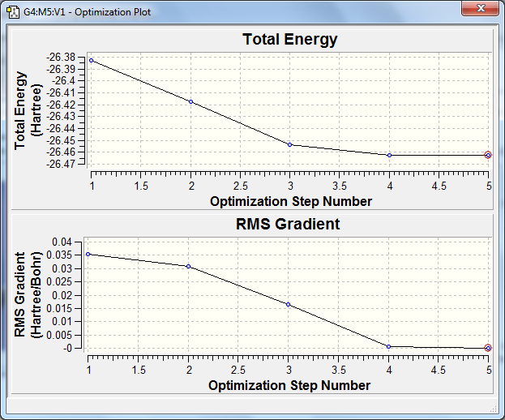Select step 4 point on Total Energy plot
Viewport: 505px width, 420px height.
(x=389, y=155)
